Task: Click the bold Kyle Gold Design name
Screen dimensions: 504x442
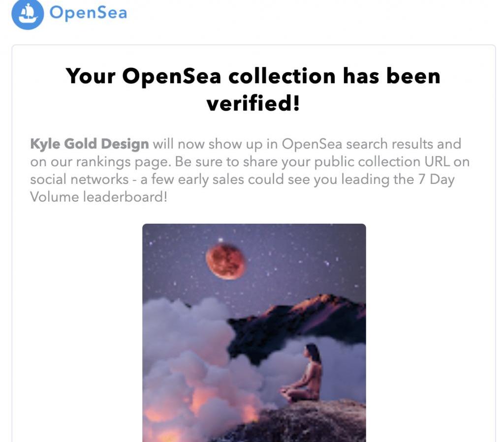Action: pyautogui.click(x=90, y=144)
